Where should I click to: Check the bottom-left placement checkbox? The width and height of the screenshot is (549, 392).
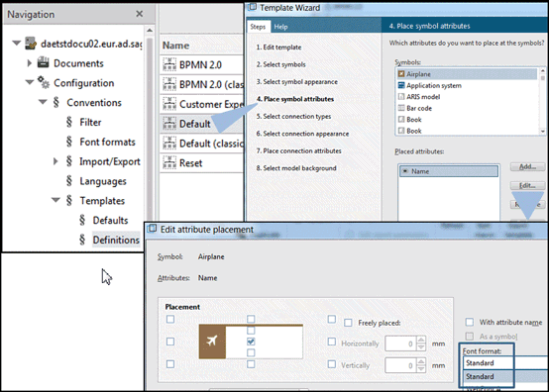170,364
